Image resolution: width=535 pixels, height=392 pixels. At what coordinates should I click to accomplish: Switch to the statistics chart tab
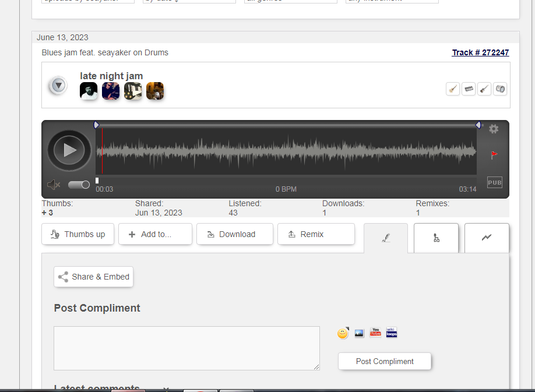[x=487, y=238]
